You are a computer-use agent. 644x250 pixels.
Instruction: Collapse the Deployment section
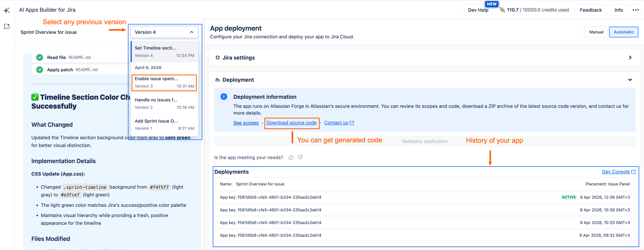(630, 80)
